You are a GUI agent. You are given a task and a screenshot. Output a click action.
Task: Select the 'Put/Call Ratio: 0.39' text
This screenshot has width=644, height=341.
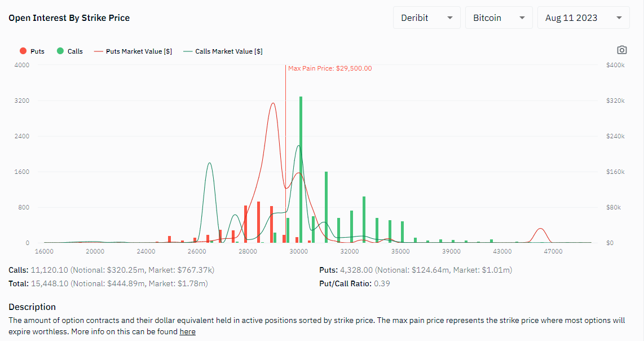pos(355,283)
